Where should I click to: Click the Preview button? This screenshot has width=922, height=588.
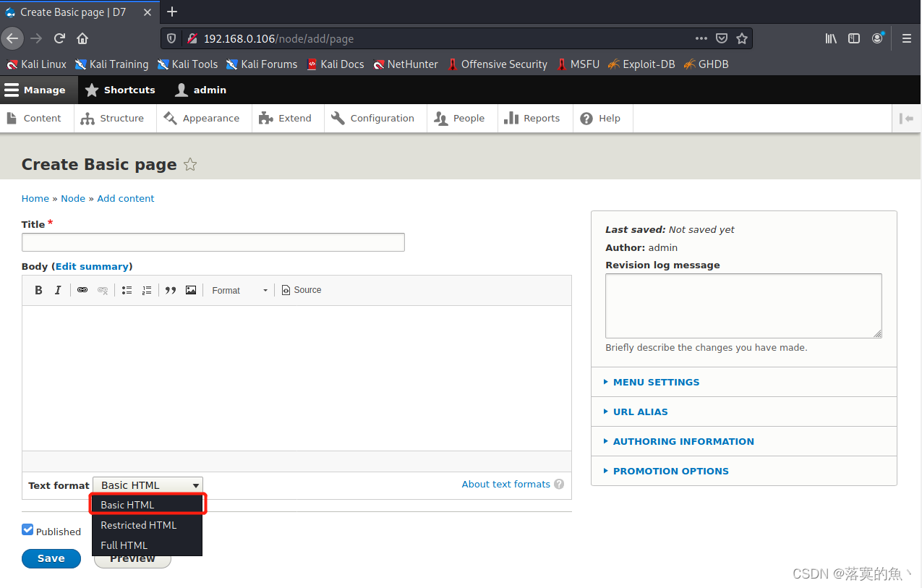133,561
